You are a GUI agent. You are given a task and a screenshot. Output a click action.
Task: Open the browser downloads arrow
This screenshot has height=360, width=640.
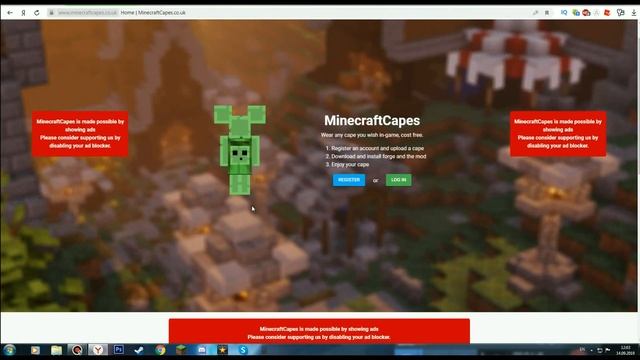[x=633, y=13]
